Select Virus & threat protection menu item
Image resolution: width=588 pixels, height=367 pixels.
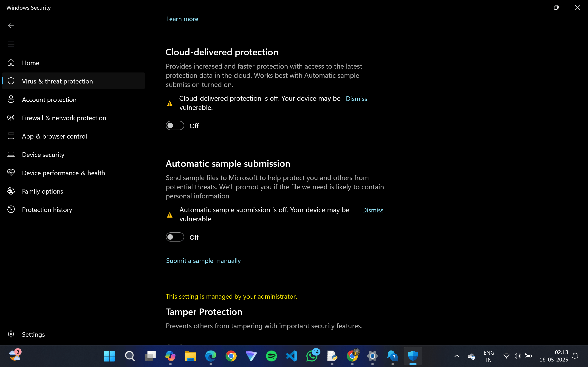point(57,81)
